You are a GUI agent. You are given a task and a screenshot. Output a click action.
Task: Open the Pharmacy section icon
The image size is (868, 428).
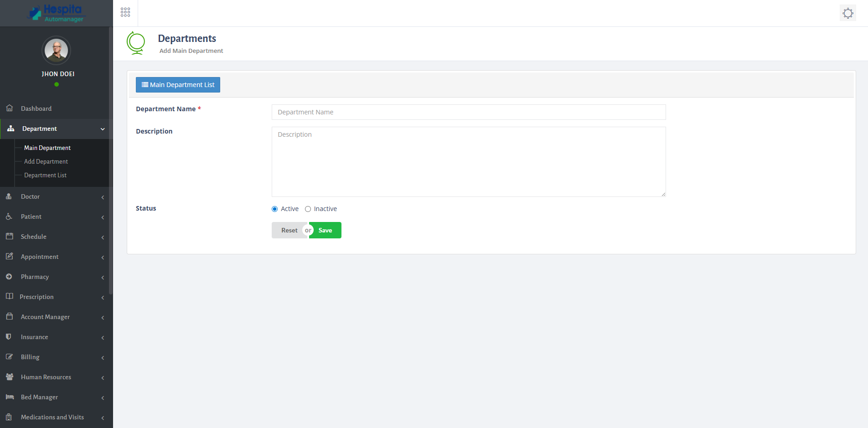pos(10,277)
